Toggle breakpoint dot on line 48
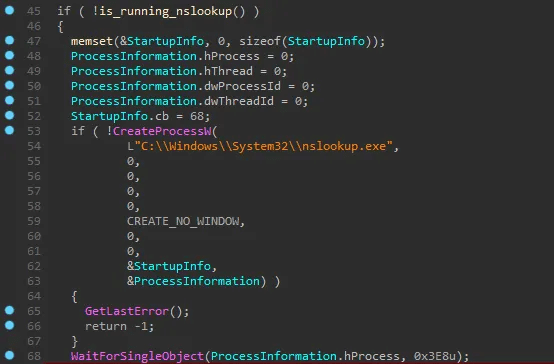Screen dimensions: 554x364 tap(10, 55)
